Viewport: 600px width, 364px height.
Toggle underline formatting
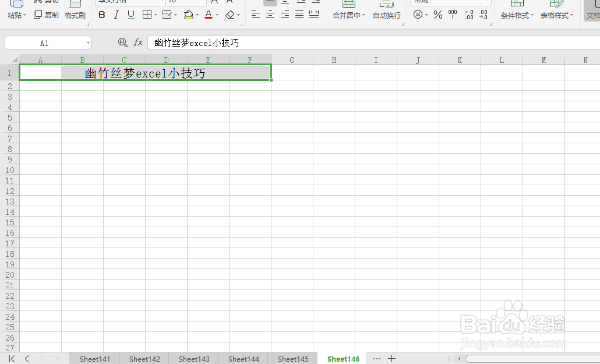tap(131, 15)
